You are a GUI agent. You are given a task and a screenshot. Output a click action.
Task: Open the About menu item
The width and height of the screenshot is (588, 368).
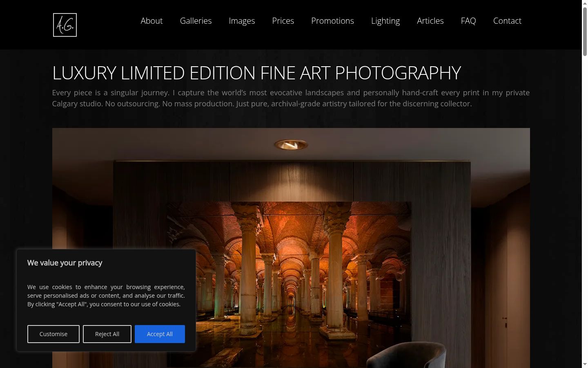(x=151, y=21)
